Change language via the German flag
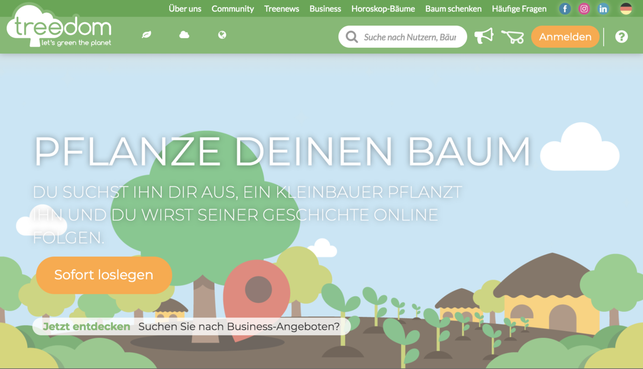This screenshot has width=643, height=369. [x=626, y=9]
